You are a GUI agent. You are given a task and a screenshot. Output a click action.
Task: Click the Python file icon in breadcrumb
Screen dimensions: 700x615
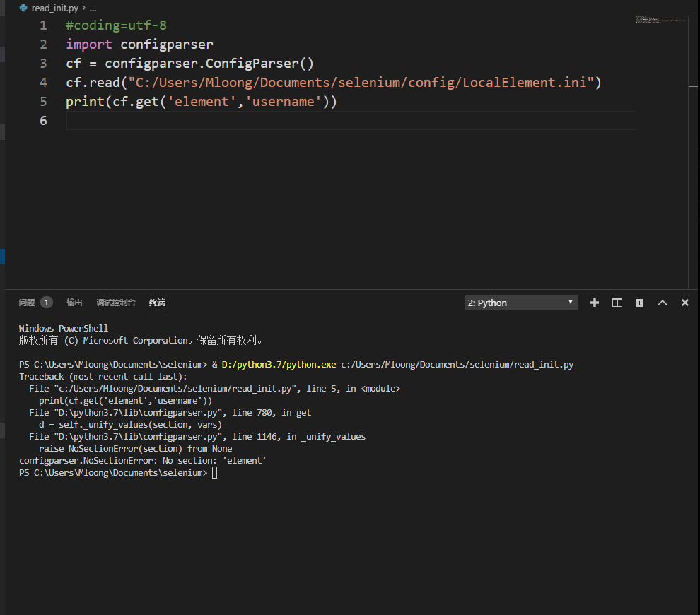coord(23,8)
